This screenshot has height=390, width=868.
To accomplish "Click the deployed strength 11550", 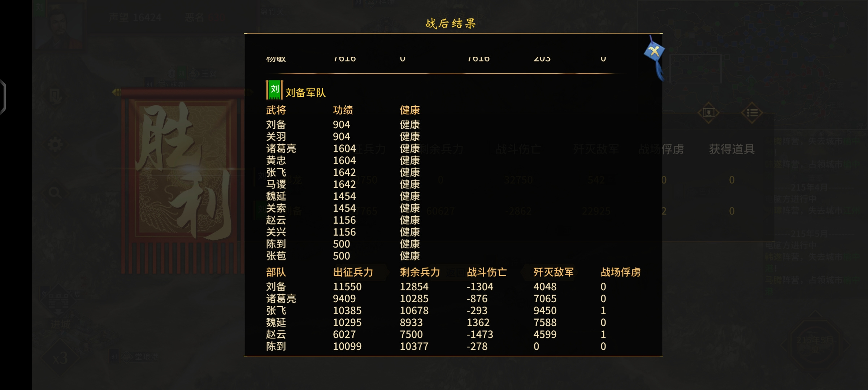I will tap(347, 287).
